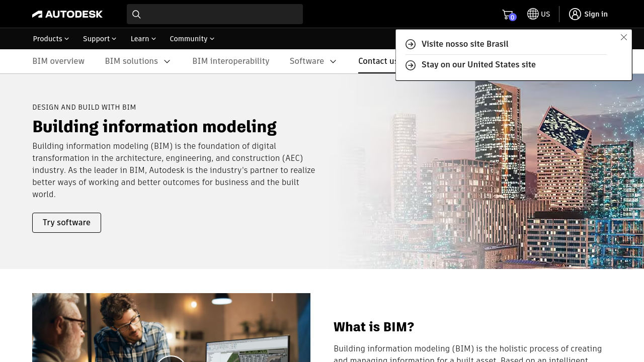This screenshot has width=644, height=362.
Task: Expand the Community menu
Action: click(x=192, y=39)
